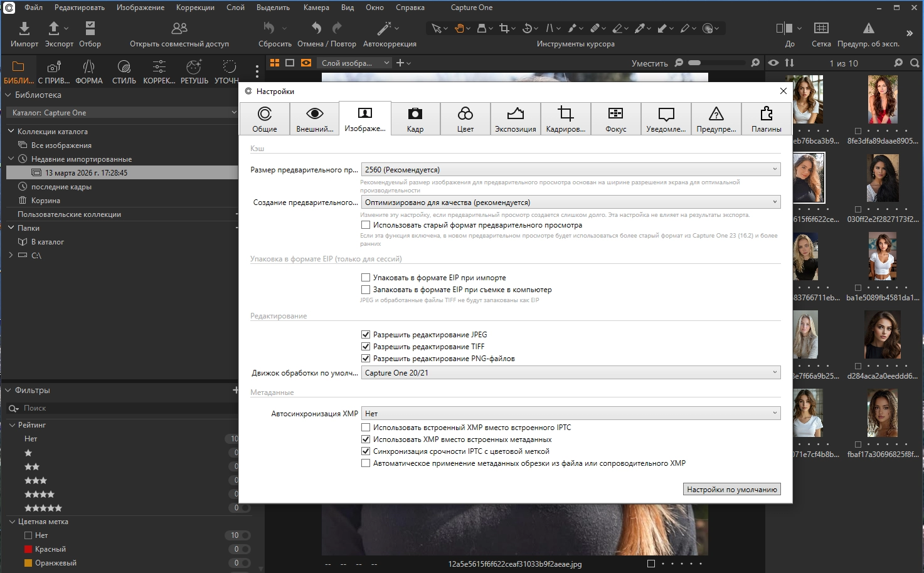Open the Layer (Слой) menu
The image size is (924, 573).
coord(235,8)
